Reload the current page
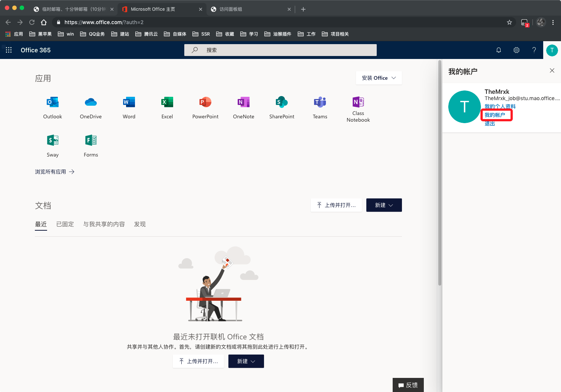The width and height of the screenshot is (561, 392). 32,22
